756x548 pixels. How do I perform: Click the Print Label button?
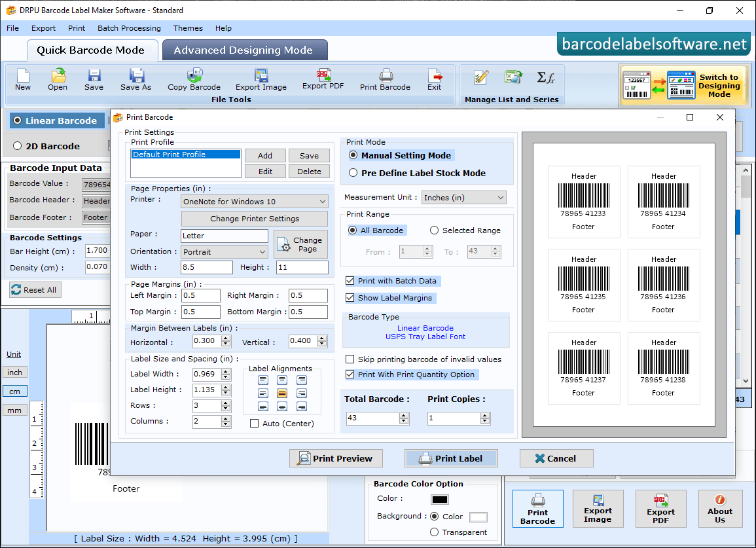pos(451,458)
